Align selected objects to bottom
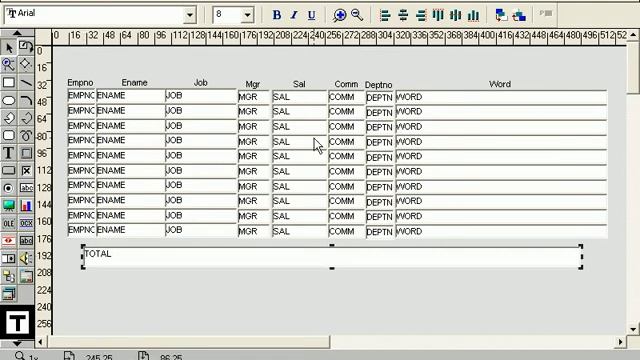 tap(473, 15)
